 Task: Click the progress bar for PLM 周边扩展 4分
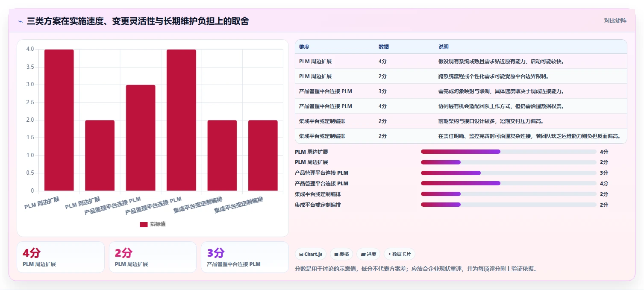pyautogui.click(x=509, y=152)
